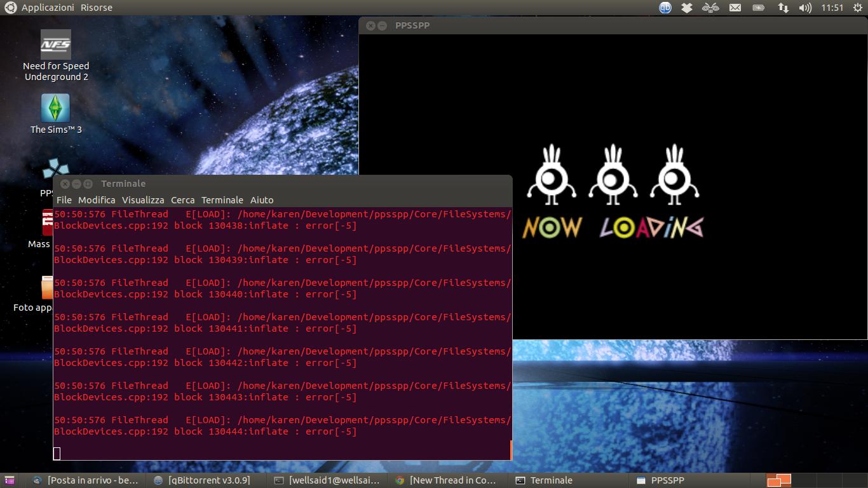Open the sound volume indicator
The width and height of the screenshot is (868, 488).
point(805,8)
